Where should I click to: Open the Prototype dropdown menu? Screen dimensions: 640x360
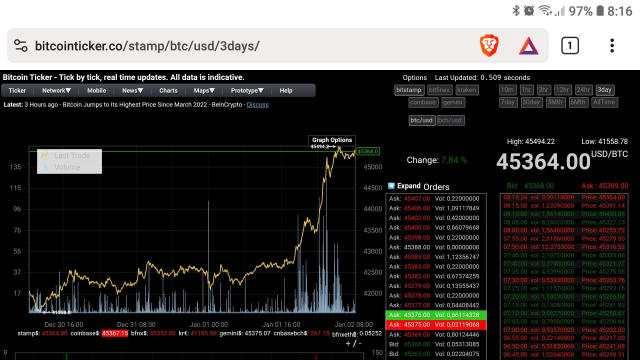[x=247, y=91]
